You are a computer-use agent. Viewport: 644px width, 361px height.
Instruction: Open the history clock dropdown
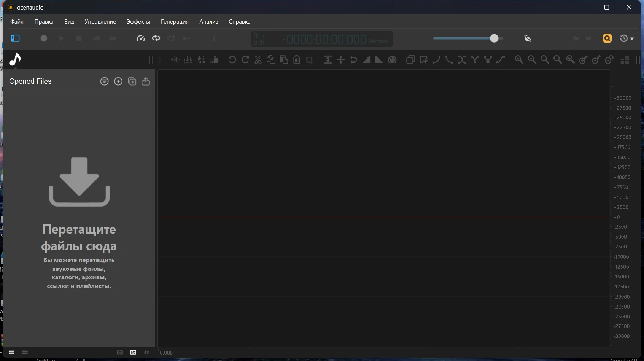pyautogui.click(x=627, y=38)
